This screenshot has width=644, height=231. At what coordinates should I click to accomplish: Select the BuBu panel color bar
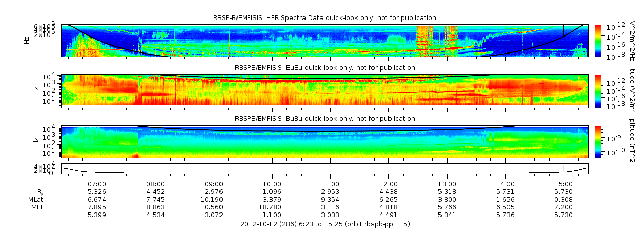(x=598, y=141)
